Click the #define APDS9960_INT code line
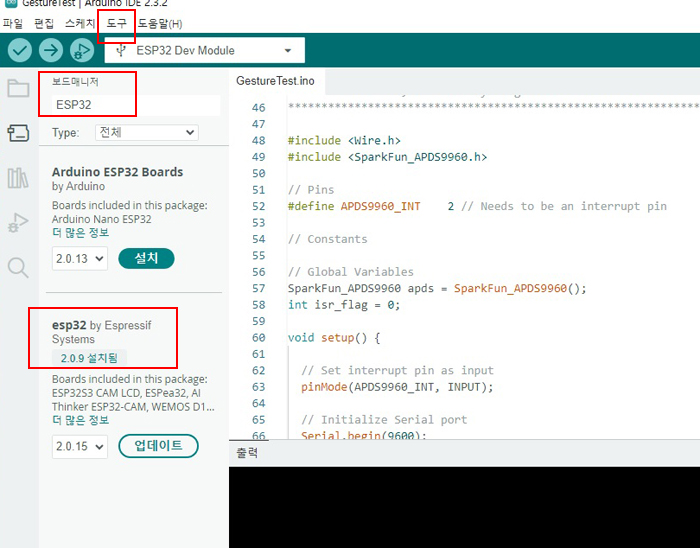 477,206
